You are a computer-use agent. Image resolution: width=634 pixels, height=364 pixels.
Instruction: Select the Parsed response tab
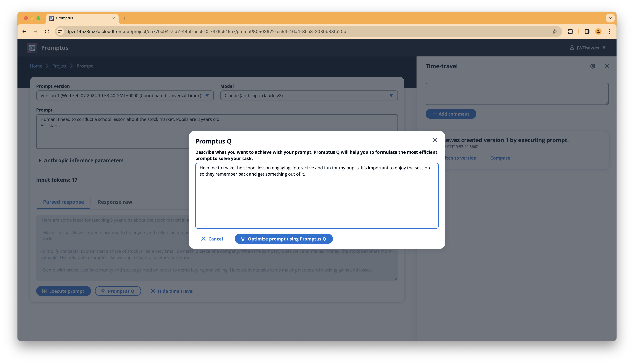coord(63,202)
